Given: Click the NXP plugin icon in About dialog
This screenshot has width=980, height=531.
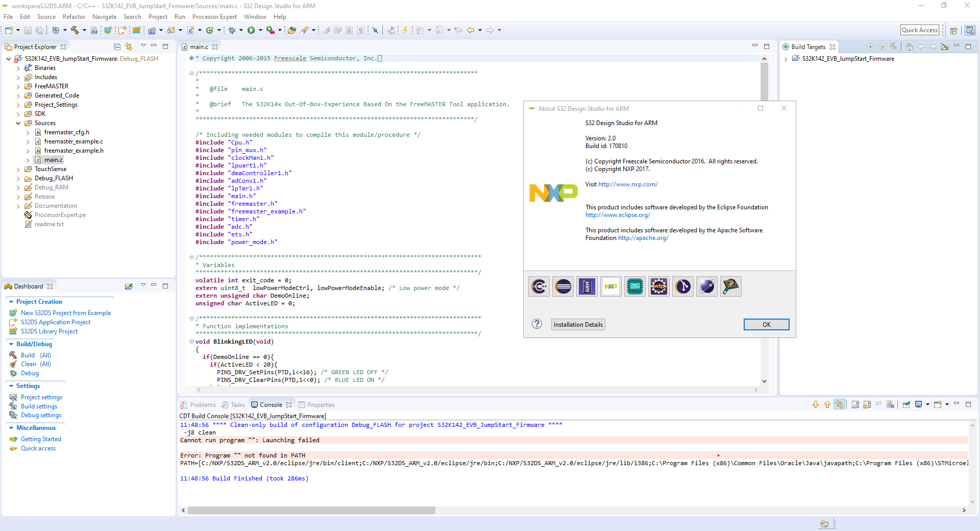Looking at the screenshot, I should point(611,286).
